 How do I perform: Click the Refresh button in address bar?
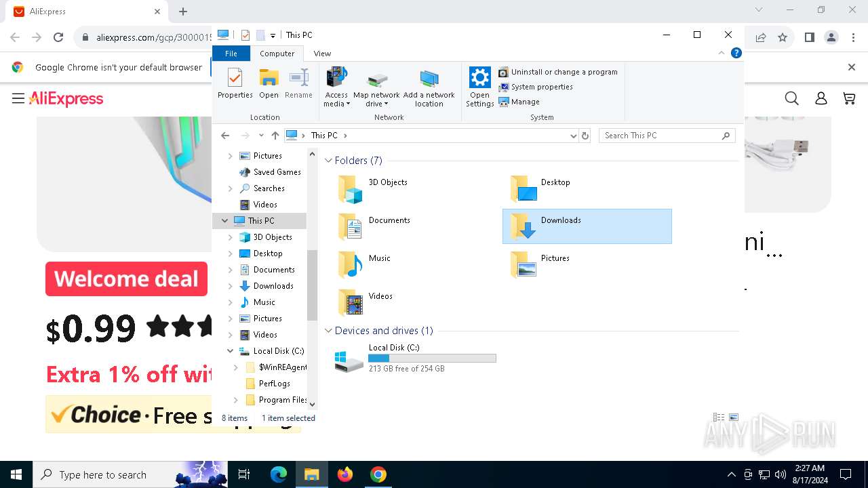[x=585, y=136]
